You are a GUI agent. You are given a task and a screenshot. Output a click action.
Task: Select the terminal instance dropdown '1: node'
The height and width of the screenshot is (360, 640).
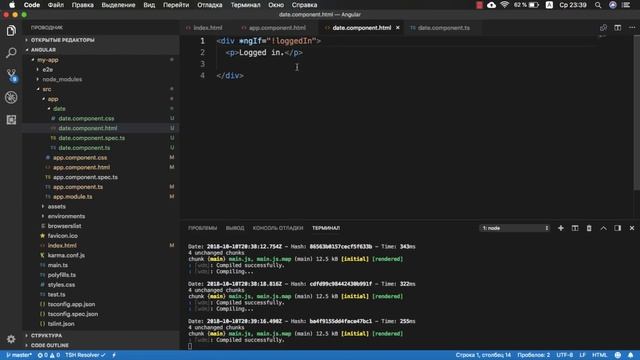[515, 228]
